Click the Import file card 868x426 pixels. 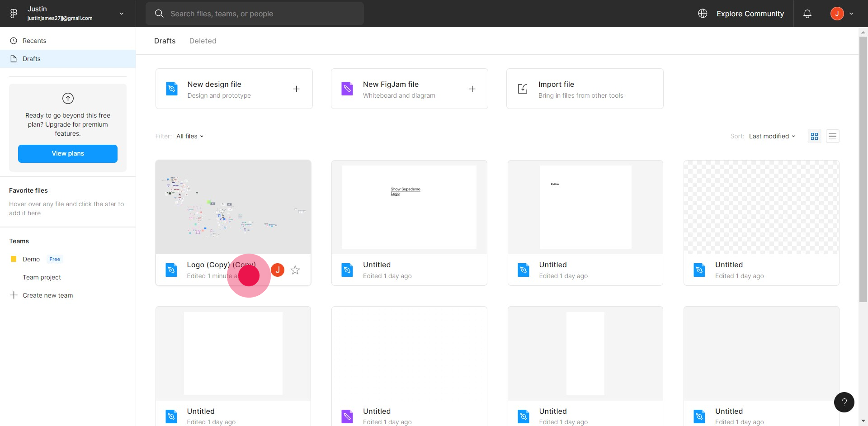(585, 89)
